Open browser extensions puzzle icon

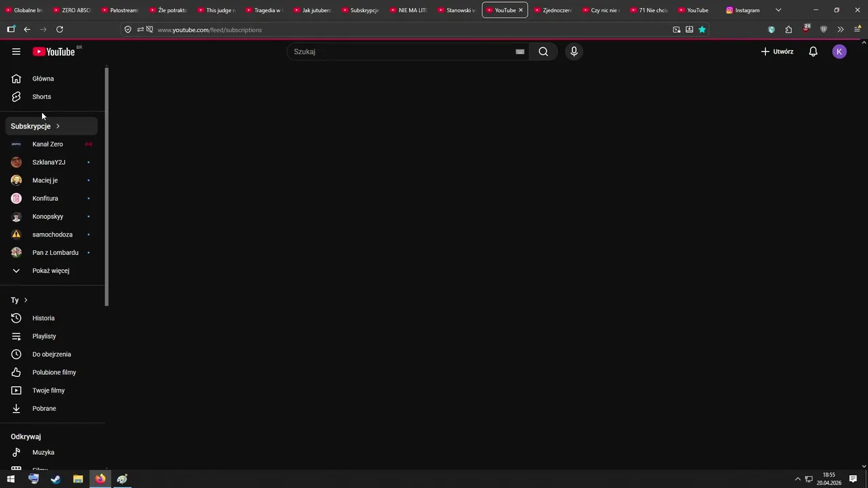point(789,30)
